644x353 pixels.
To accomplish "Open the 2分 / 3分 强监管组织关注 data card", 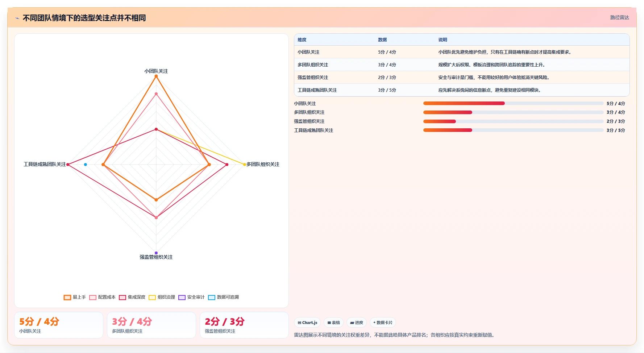I will coord(244,325).
